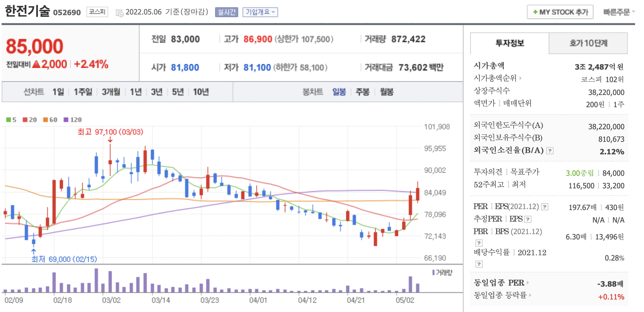Click the PBR value 6.30배

tap(576, 237)
